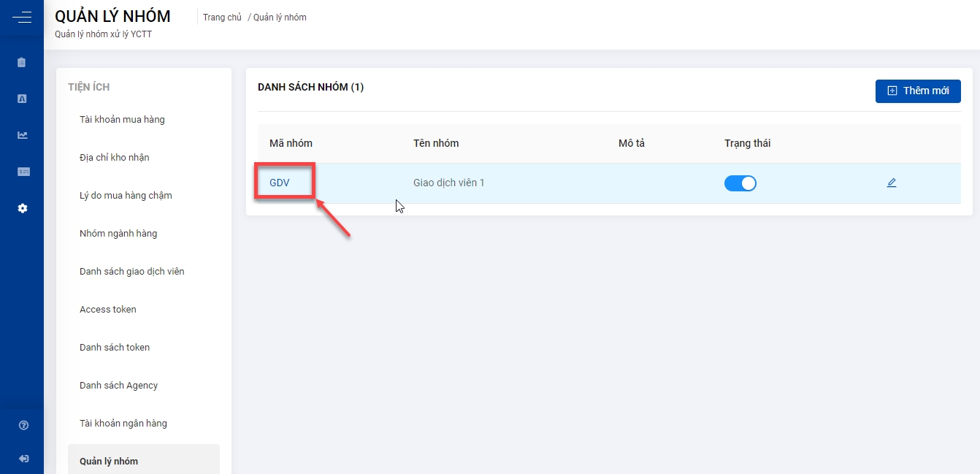Open the chart statistics sidebar icon
980x474 pixels.
pyautogui.click(x=22, y=135)
